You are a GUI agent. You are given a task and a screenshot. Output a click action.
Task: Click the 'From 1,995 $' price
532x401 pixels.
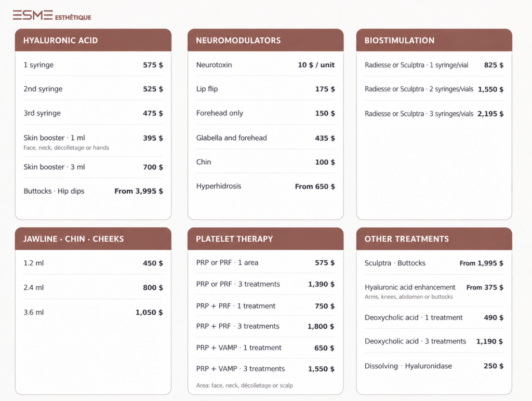tap(482, 263)
